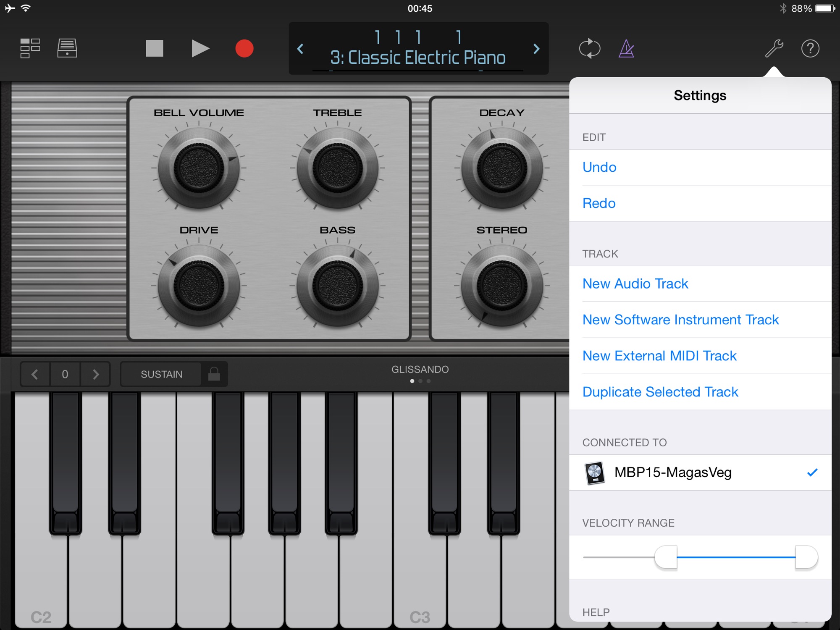
Task: Tap the Bluetooth status icon
Action: [x=783, y=8]
